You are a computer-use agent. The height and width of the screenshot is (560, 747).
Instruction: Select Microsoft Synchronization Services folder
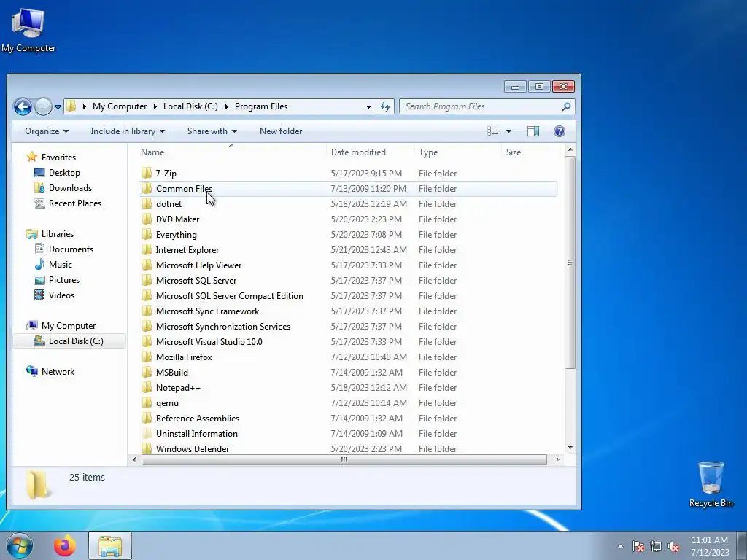point(223,326)
